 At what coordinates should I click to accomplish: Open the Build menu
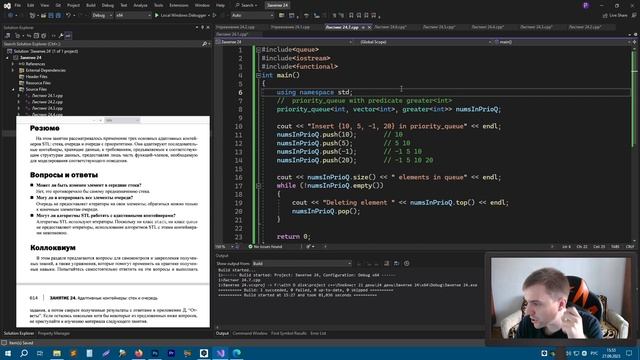click(x=91, y=5)
